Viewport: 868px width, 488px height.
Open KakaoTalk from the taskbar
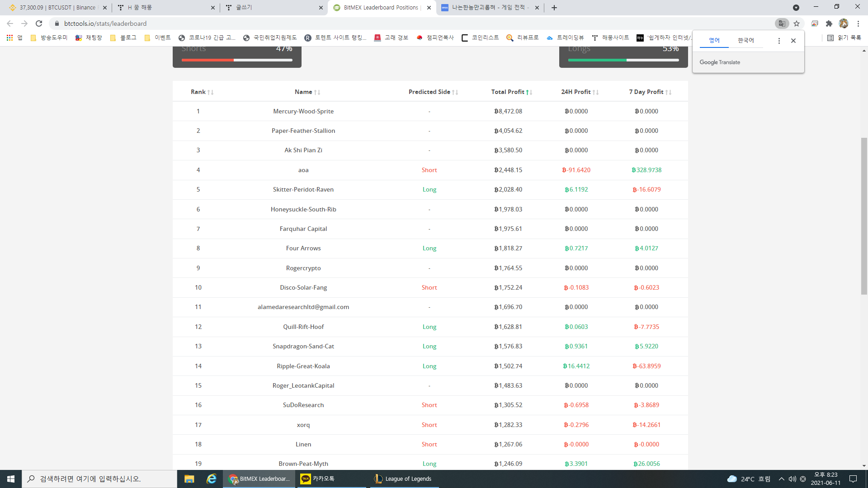pyautogui.click(x=330, y=479)
